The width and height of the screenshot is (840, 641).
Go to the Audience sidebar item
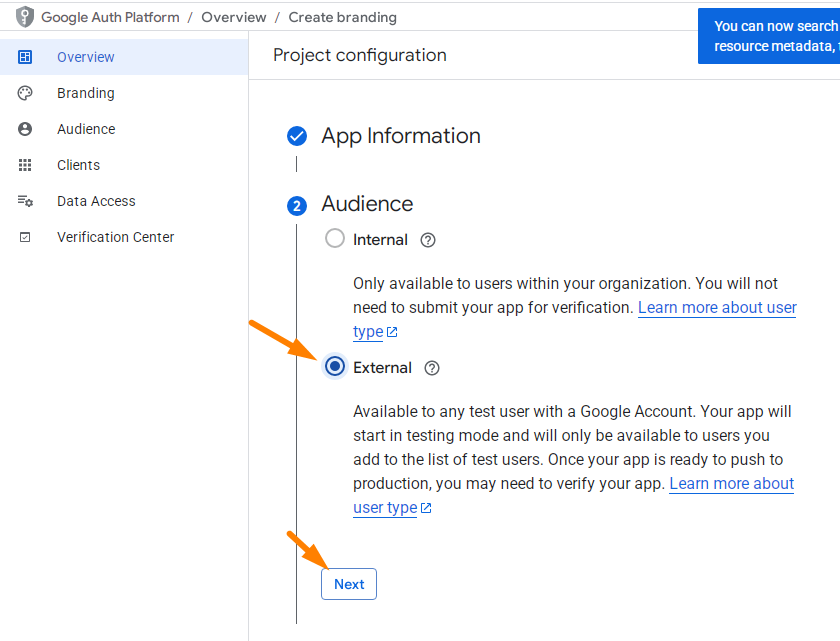(124, 129)
